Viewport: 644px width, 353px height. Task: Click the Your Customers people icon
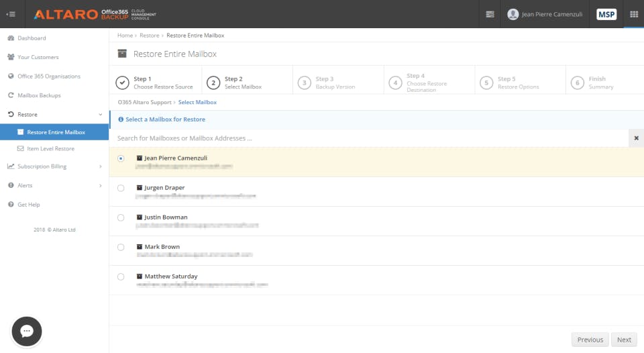click(x=11, y=57)
